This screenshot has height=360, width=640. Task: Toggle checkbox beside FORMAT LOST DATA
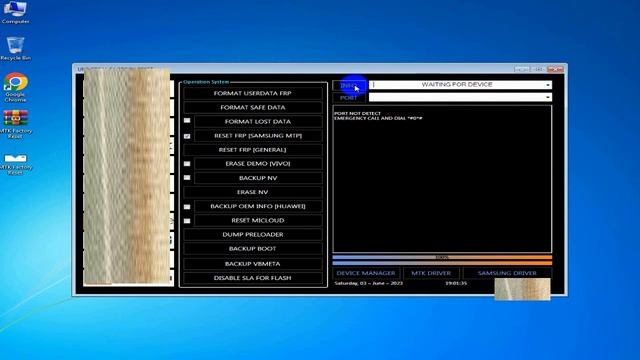187,121
